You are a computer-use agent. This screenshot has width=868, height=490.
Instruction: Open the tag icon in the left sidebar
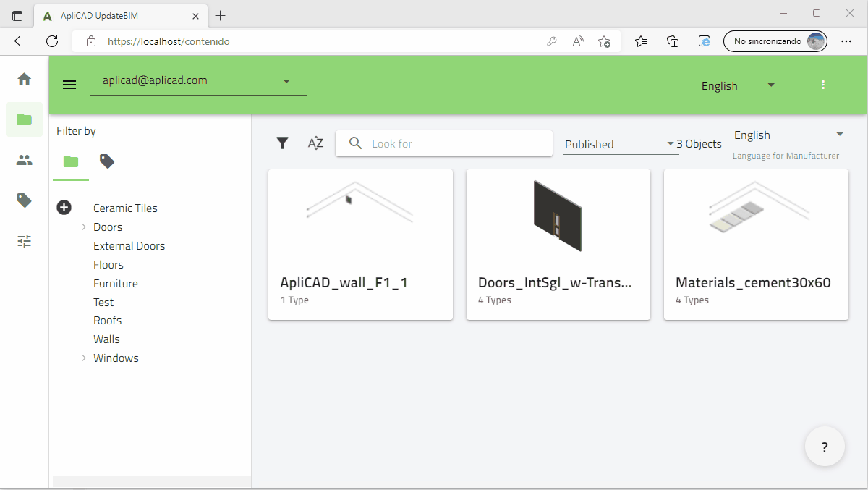pos(25,200)
